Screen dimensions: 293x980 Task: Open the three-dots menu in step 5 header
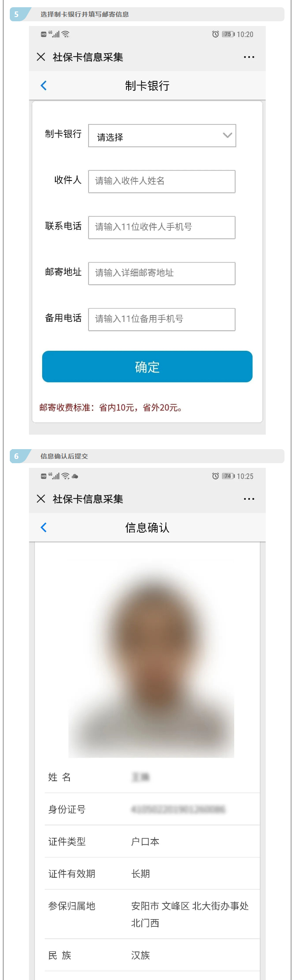point(249,57)
